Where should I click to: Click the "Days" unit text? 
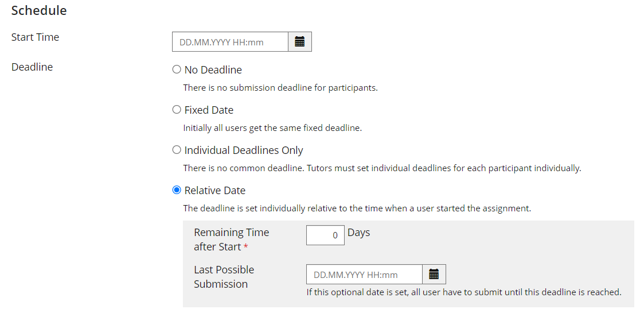358,233
